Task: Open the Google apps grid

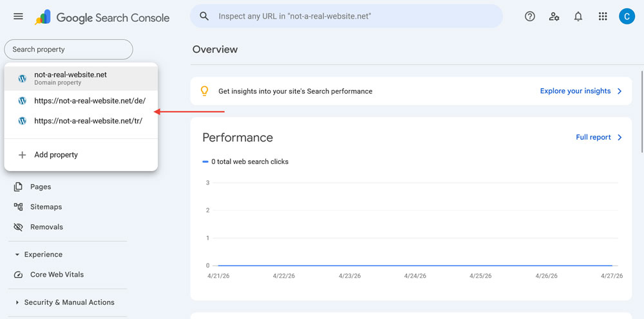Action: [603, 17]
